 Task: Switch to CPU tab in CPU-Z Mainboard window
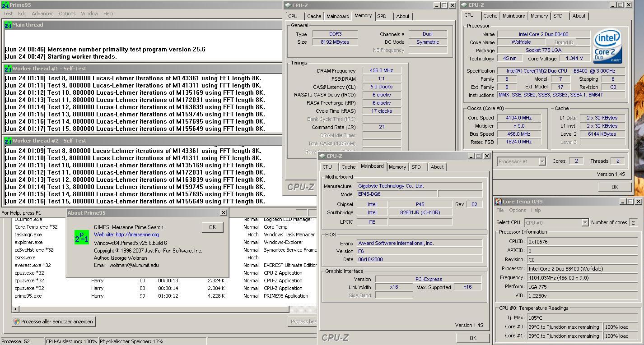[327, 167]
